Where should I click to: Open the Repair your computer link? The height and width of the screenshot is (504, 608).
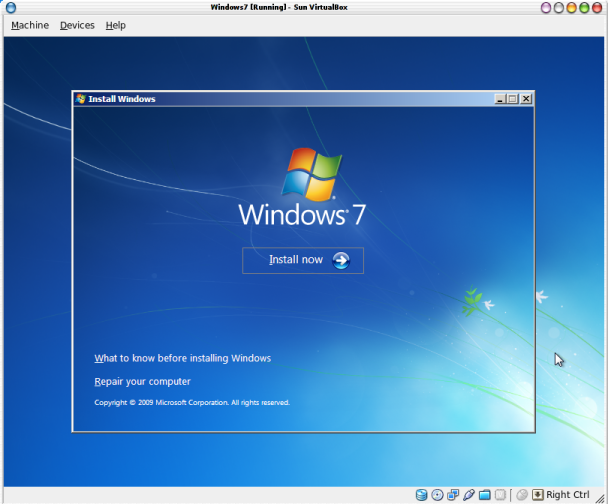click(x=142, y=381)
